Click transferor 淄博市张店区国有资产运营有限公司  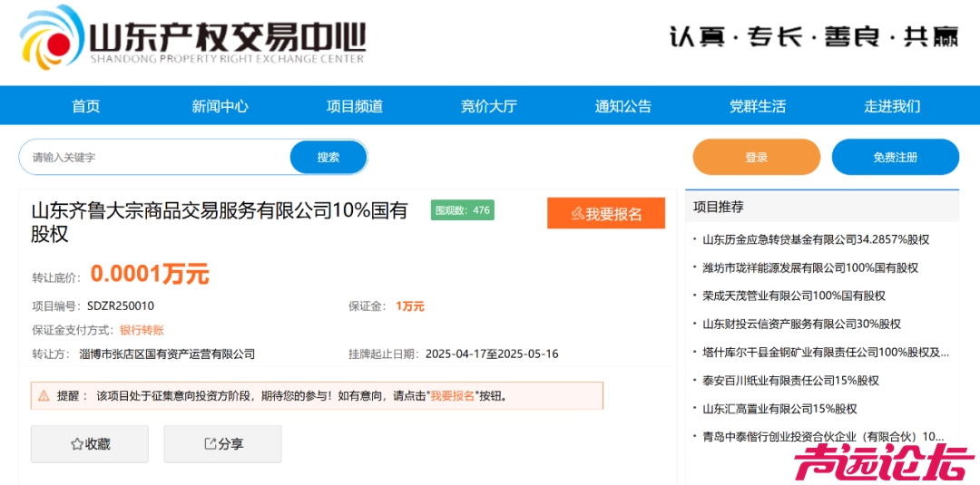click(168, 354)
